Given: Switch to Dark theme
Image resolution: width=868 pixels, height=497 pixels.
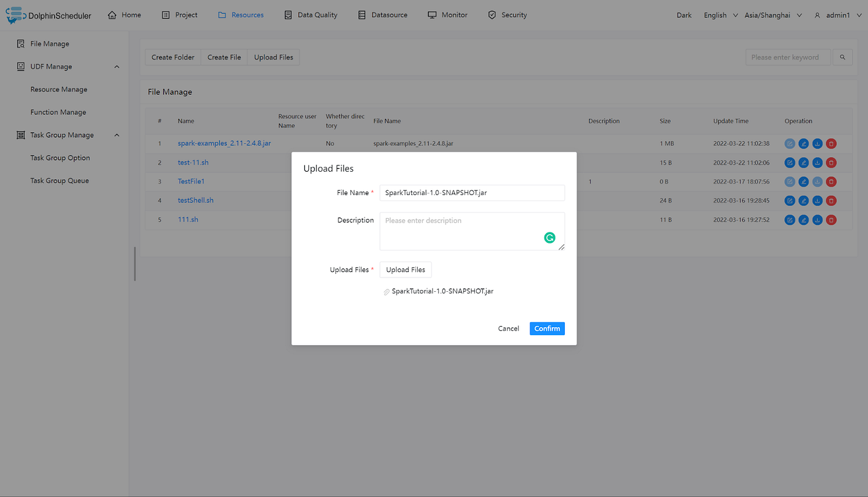Looking at the screenshot, I should coord(684,15).
